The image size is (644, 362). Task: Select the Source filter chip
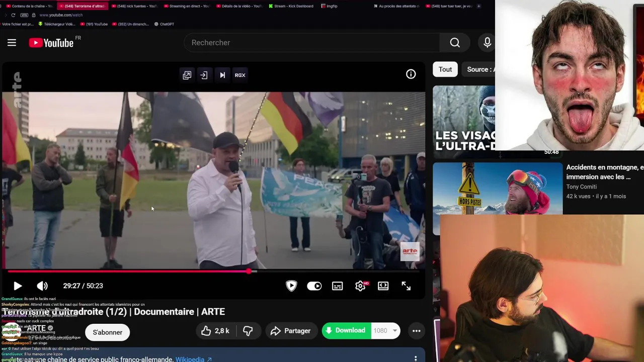479,69
